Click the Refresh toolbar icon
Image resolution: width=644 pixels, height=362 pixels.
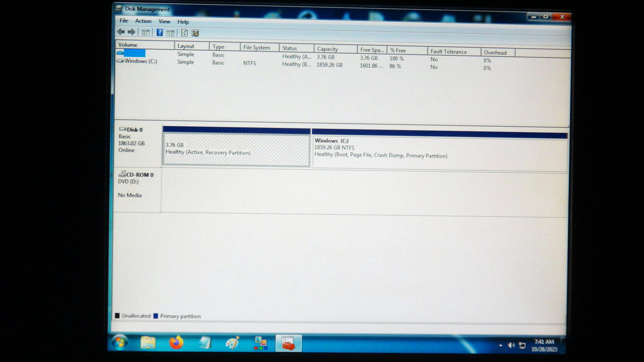pos(184,33)
